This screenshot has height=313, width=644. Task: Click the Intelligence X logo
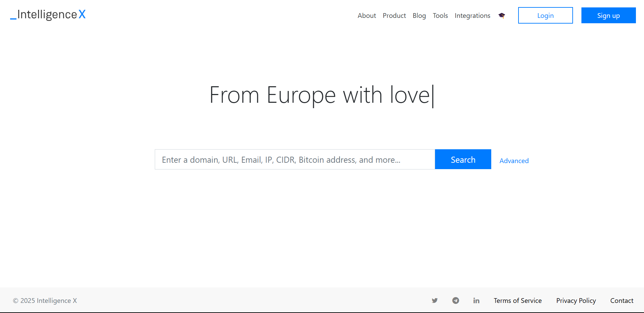click(48, 14)
